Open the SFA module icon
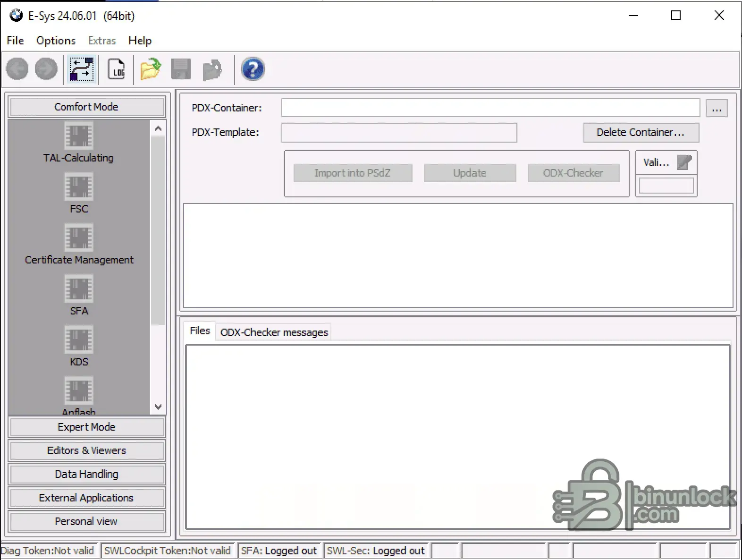The image size is (742, 560). (79, 288)
